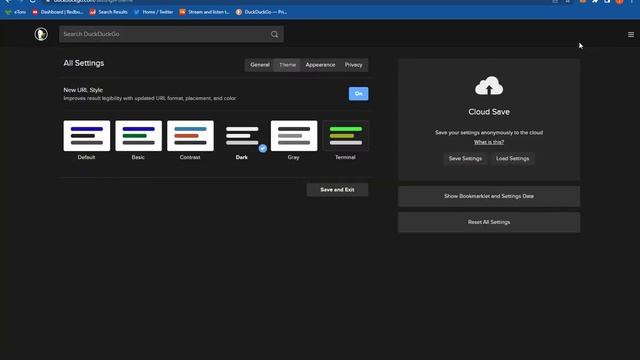Select the Default theme
The image size is (640, 360).
tap(87, 140)
